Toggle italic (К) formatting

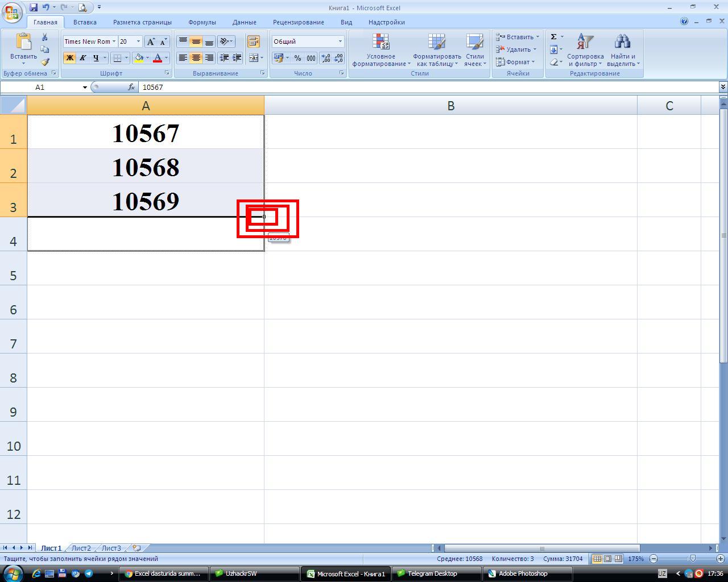[x=82, y=58]
